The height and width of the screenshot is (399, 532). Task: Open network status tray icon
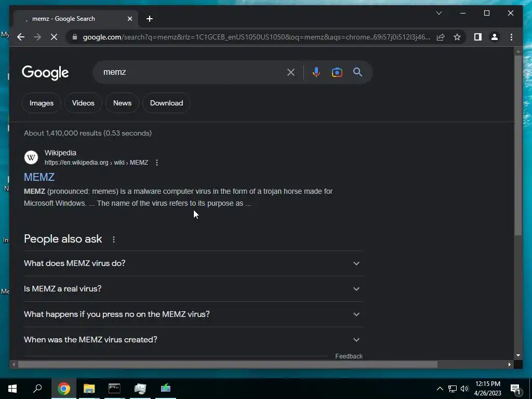(453, 389)
